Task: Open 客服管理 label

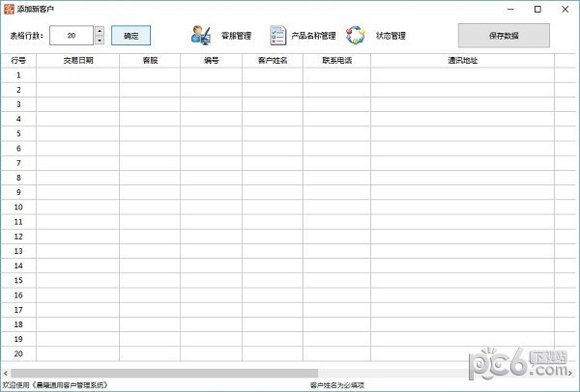Action: point(237,36)
